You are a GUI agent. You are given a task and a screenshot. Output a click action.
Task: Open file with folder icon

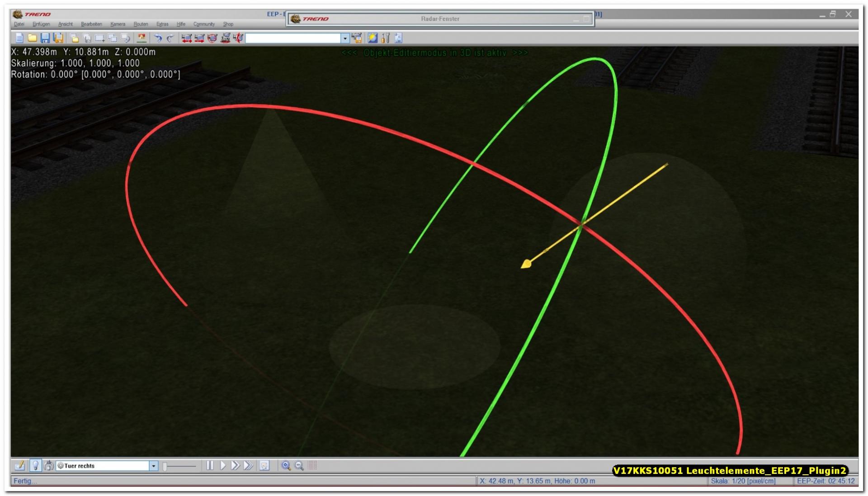coord(32,38)
